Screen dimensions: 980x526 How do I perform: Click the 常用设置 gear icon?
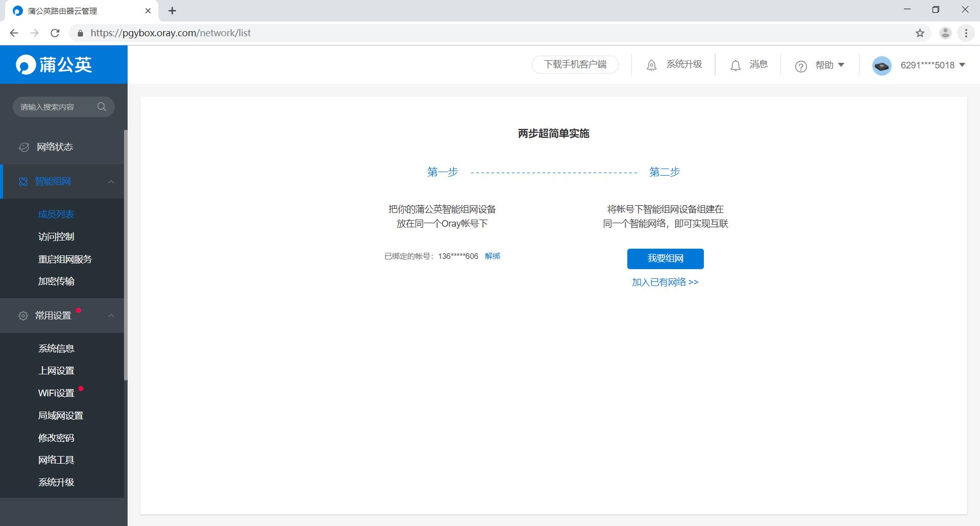click(x=23, y=316)
